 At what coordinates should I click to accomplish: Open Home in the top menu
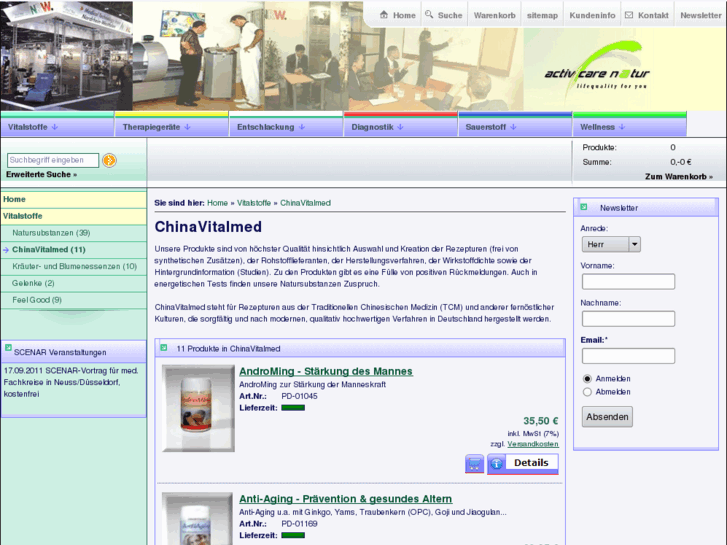(x=404, y=15)
